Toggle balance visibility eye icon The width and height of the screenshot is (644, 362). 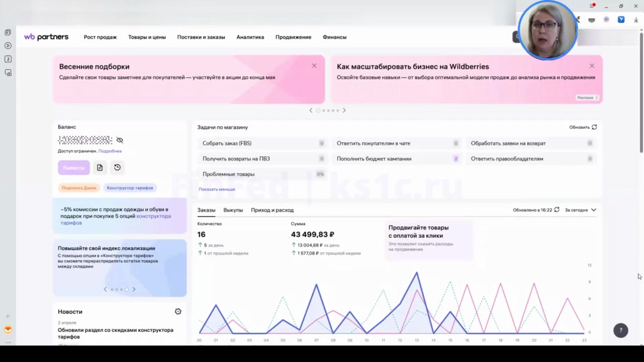coord(120,140)
